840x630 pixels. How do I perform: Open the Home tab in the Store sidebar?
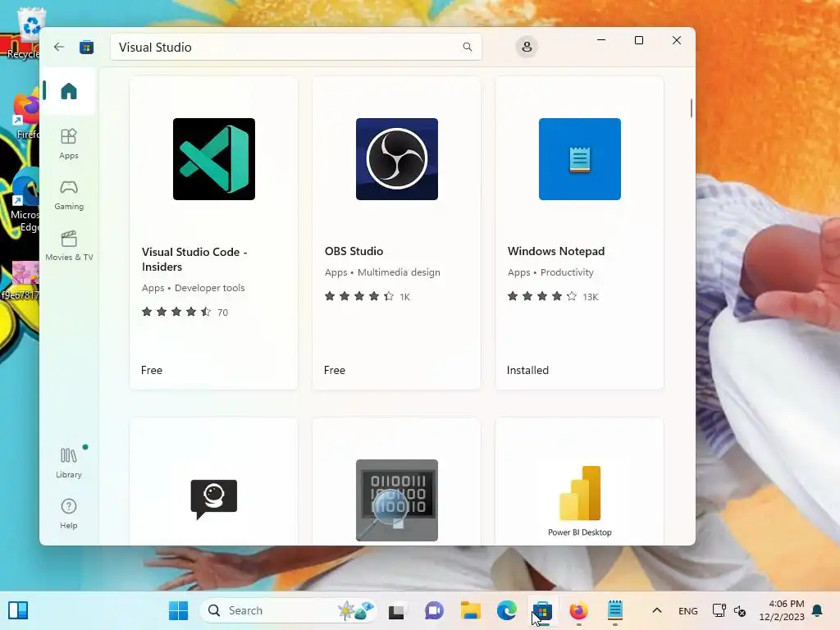[x=69, y=91]
